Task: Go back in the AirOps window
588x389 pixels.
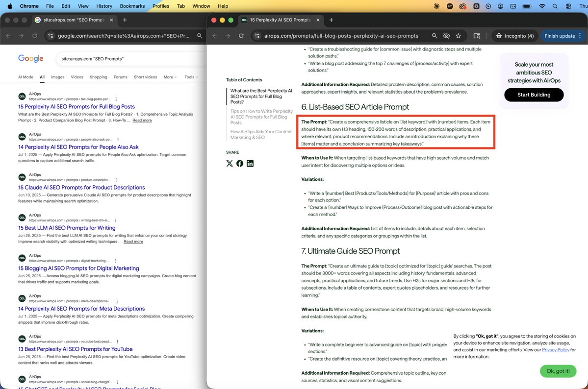Action: (x=214, y=36)
